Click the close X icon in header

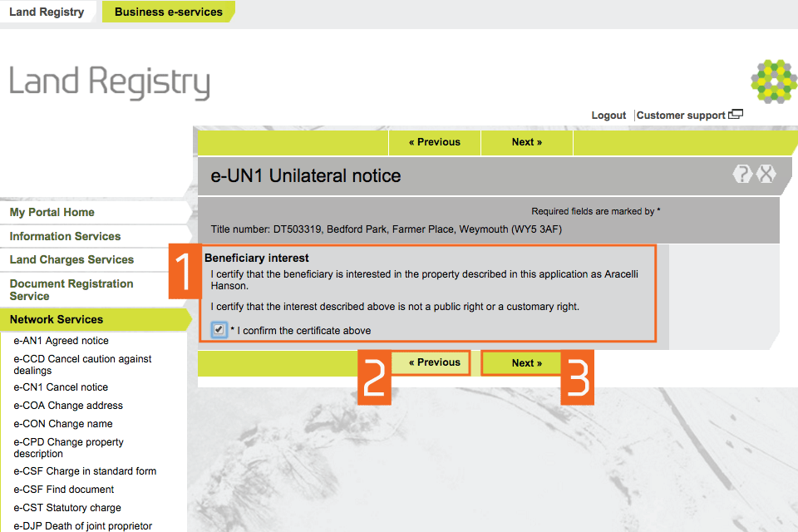click(766, 175)
